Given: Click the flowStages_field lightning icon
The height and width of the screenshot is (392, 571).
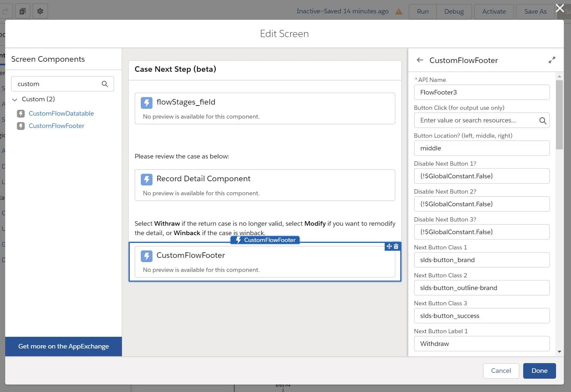Looking at the screenshot, I should click(x=147, y=103).
